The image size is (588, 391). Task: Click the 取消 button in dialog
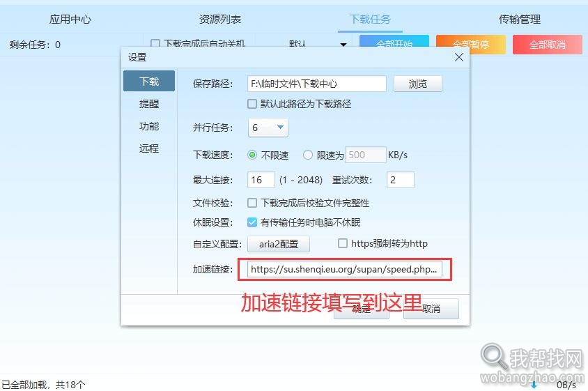coord(431,309)
